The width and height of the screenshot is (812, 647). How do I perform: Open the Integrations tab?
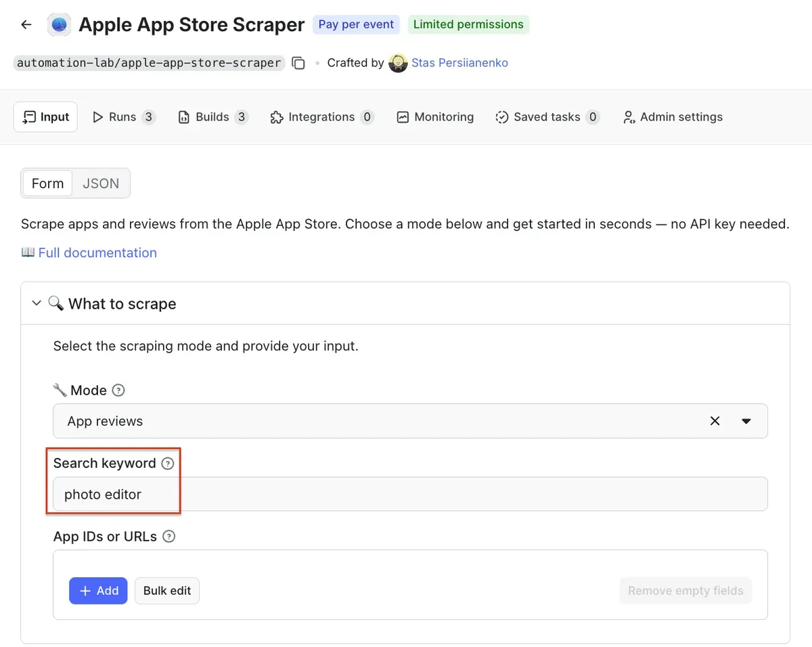click(x=321, y=117)
